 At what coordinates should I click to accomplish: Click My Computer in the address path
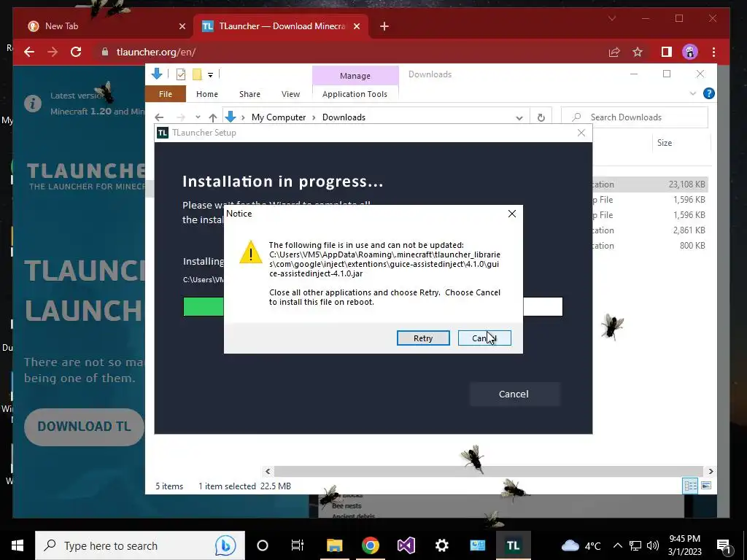tap(279, 117)
